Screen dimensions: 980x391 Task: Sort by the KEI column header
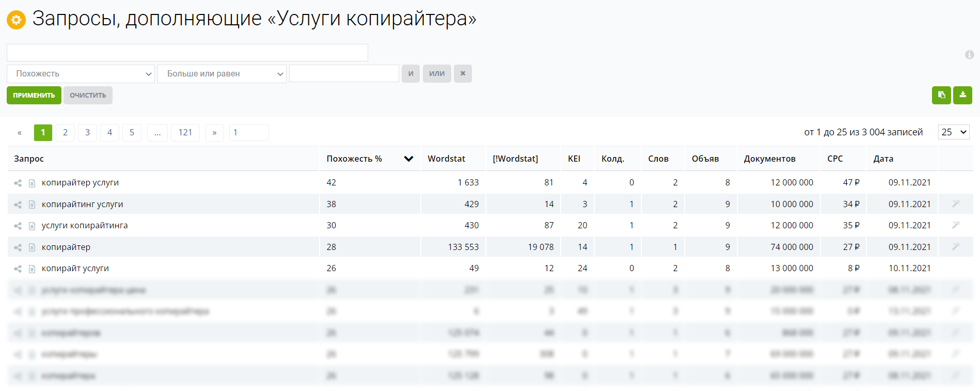tap(574, 159)
